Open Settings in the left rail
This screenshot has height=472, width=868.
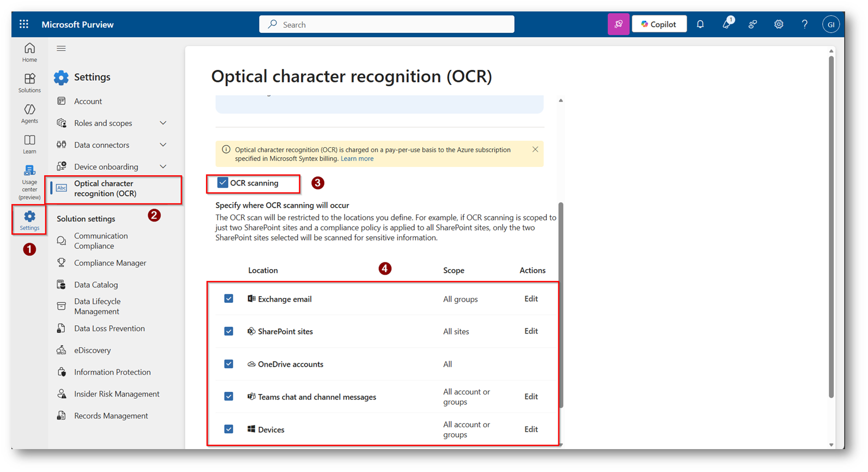tap(29, 220)
